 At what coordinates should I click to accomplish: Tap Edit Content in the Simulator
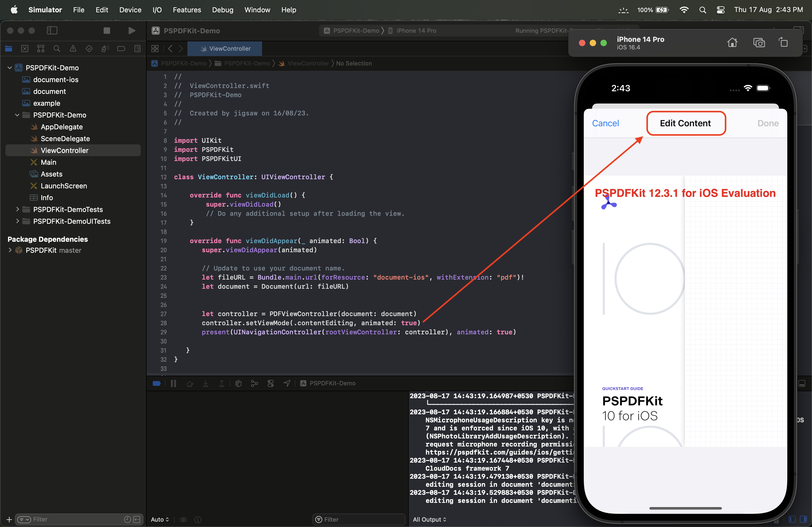(686, 123)
